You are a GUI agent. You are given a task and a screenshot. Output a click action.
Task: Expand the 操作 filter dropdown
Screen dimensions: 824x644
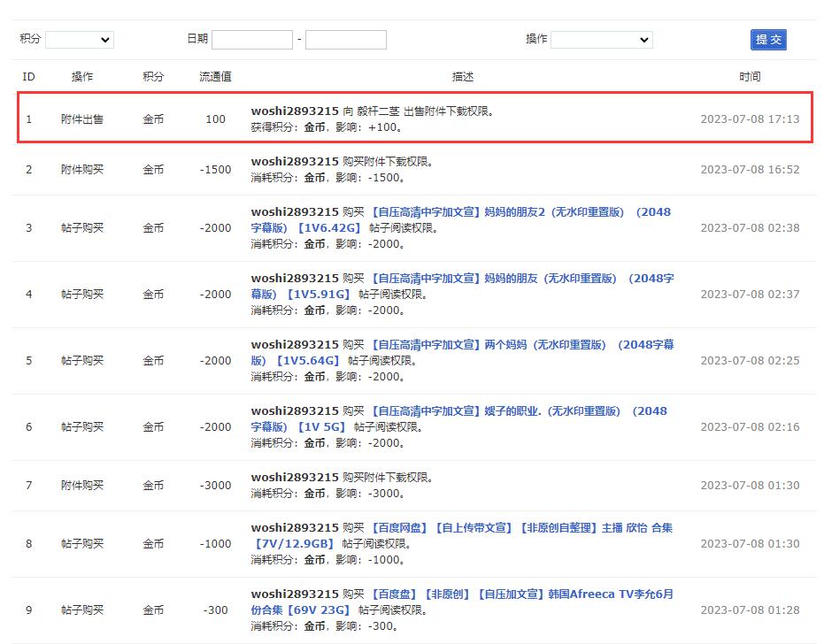coord(601,40)
